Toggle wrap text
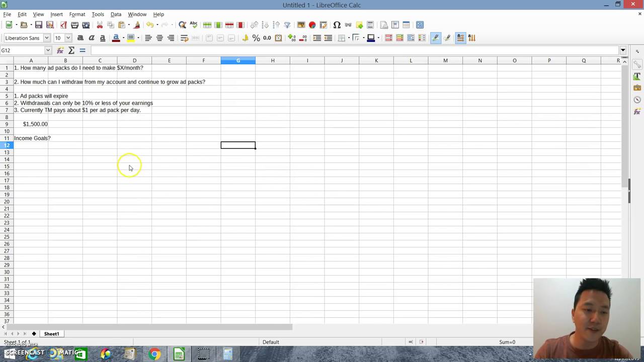 coord(185,38)
